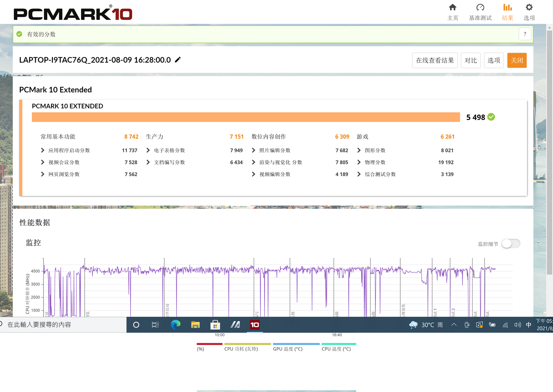553x392 pixels.
Task: Toggle the 监控细节 monitoring details switch
Action: click(x=510, y=243)
